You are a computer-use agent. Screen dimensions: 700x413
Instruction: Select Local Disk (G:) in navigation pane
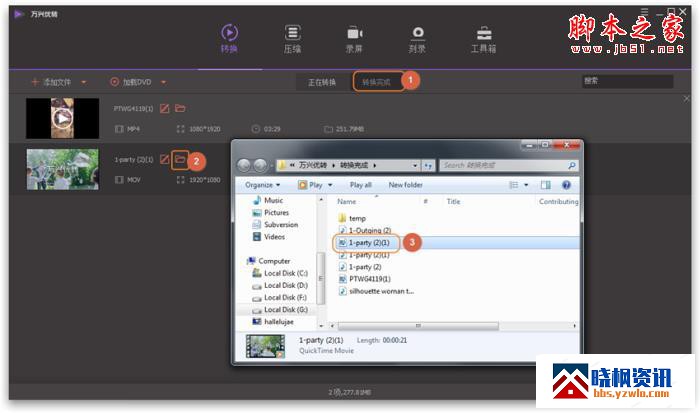coord(280,309)
